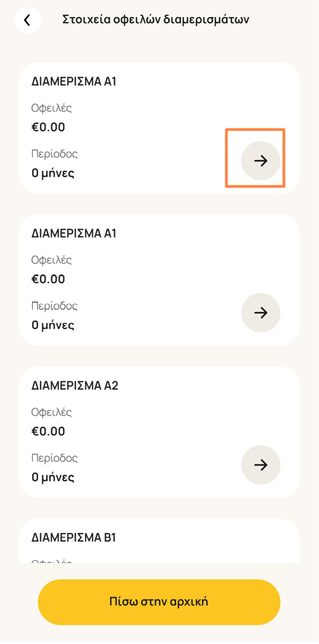Click 0 μήνες in the second ΔΙΑΜΕΡΙΣΜΑ Α1 card

tap(53, 325)
